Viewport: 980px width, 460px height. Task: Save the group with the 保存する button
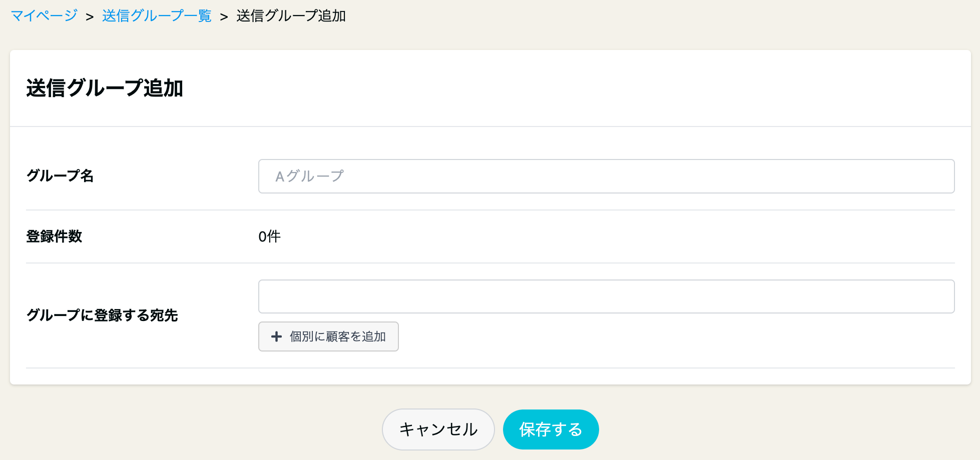pos(551,429)
